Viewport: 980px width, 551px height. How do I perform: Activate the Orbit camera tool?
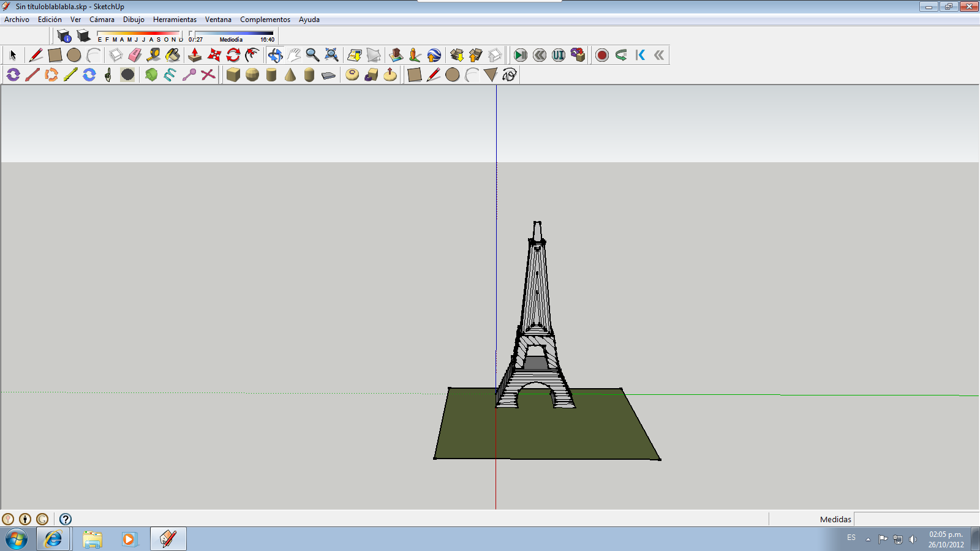pyautogui.click(x=275, y=55)
